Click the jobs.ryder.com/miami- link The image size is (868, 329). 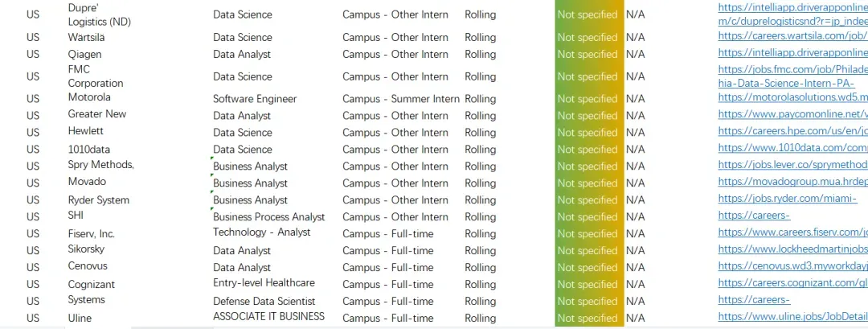pyautogui.click(x=787, y=199)
